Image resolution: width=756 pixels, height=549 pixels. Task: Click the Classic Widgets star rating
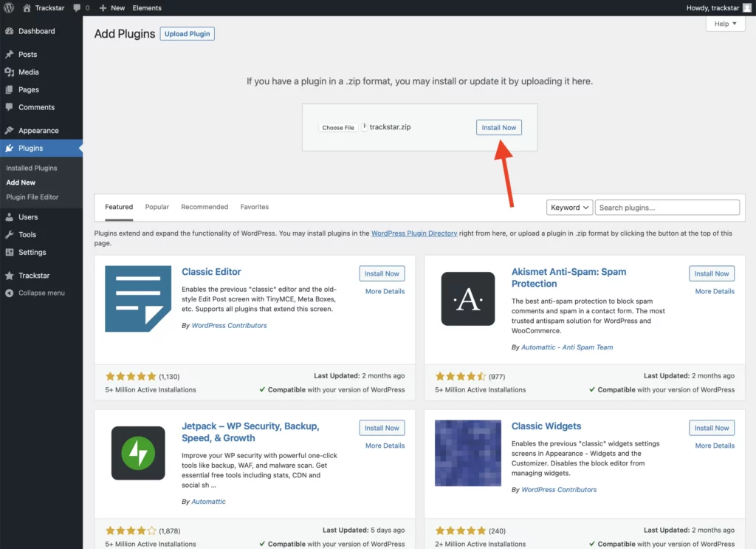[x=461, y=531]
